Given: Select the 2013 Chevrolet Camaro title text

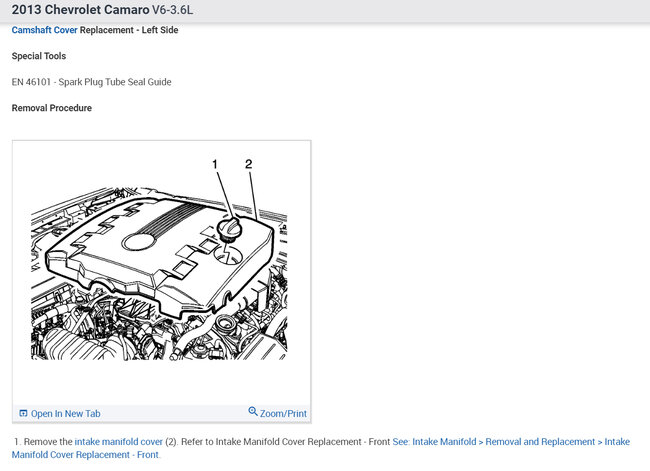Looking at the screenshot, I should (80, 10).
